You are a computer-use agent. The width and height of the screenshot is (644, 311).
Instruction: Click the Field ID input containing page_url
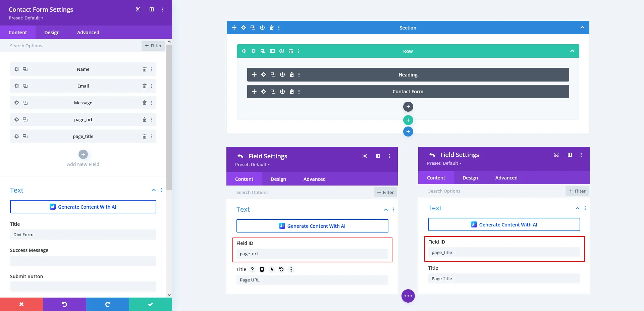pyautogui.click(x=312, y=254)
